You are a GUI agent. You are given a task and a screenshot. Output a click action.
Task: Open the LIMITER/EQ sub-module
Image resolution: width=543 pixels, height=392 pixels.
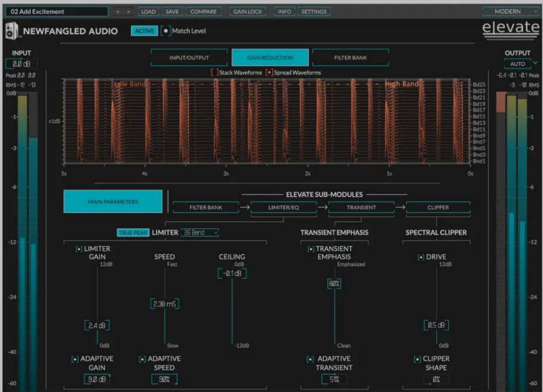pos(283,208)
